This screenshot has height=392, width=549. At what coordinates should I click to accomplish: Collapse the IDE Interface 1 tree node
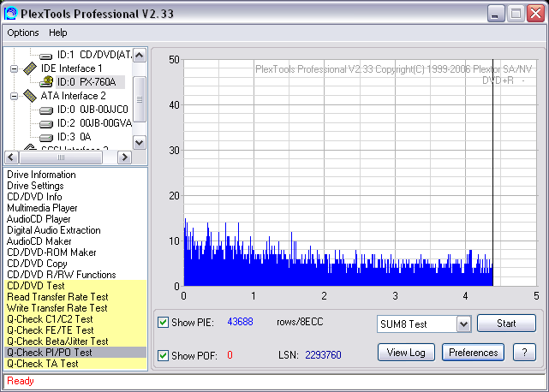14,68
